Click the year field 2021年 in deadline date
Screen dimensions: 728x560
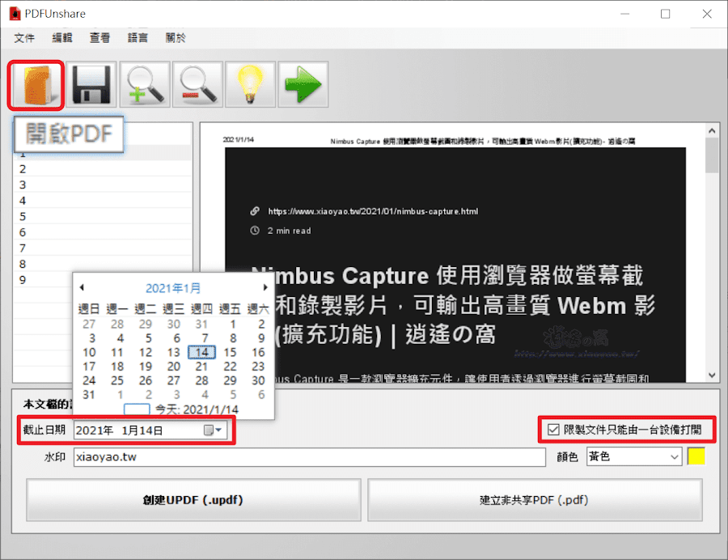click(x=95, y=431)
